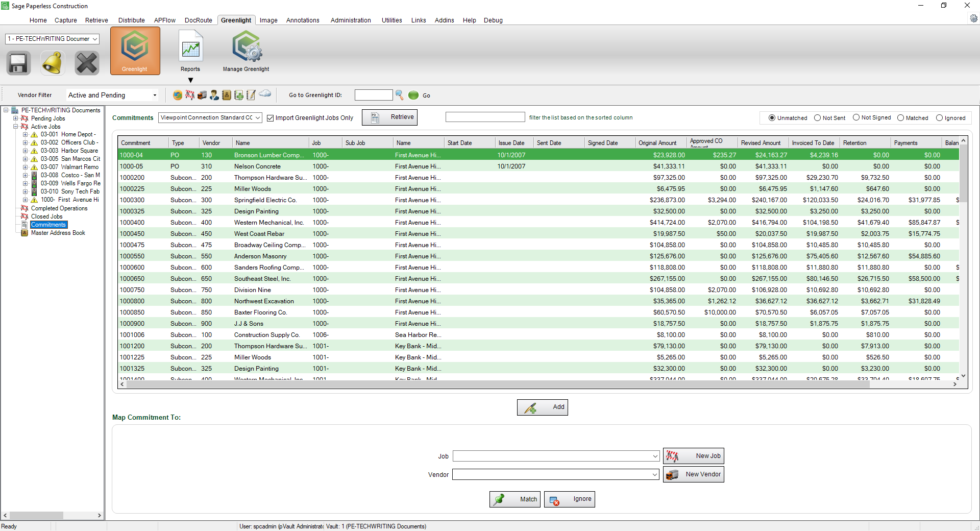Image resolution: width=980 pixels, height=531 pixels.
Task: Select the Not Sent radio button
Action: click(817, 118)
